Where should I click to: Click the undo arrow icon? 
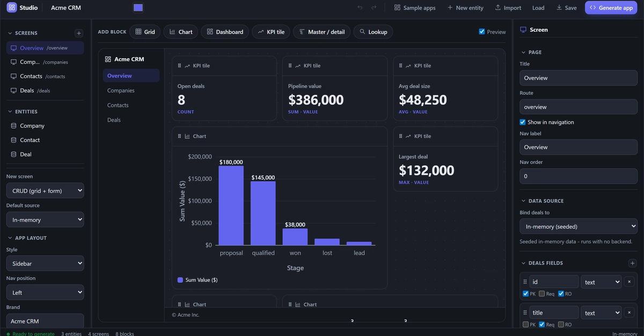pos(360,8)
